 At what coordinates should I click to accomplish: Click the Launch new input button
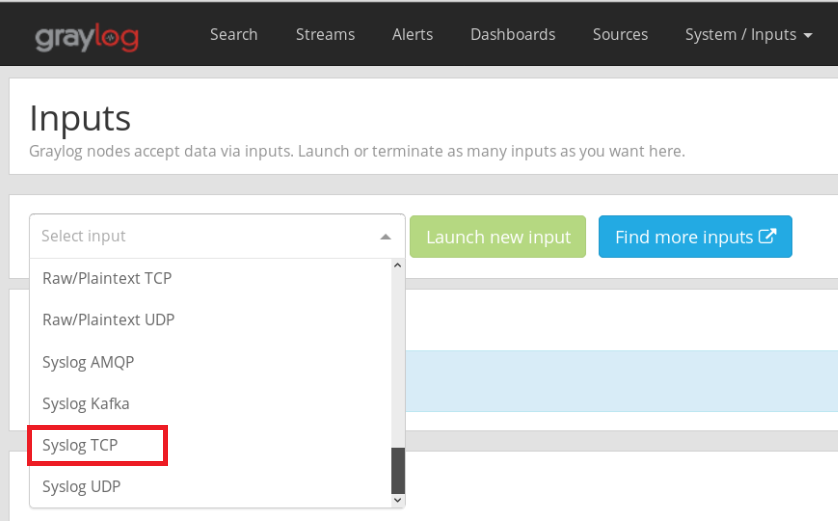[x=498, y=237]
